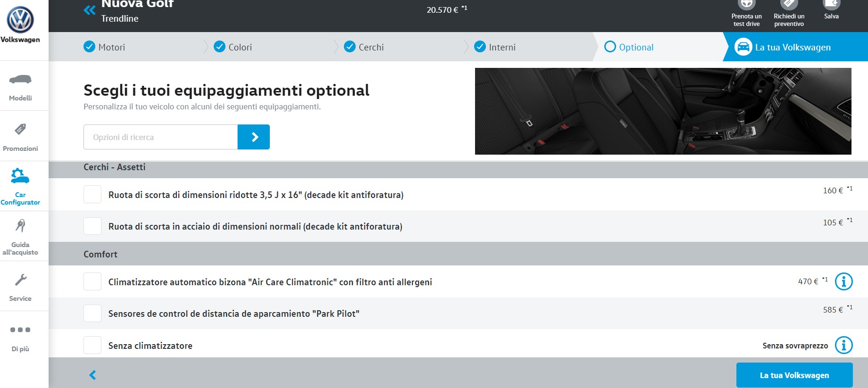Image resolution: width=868 pixels, height=388 pixels.
Task: Enable Senza climatizzatore checkbox
Action: click(x=92, y=345)
